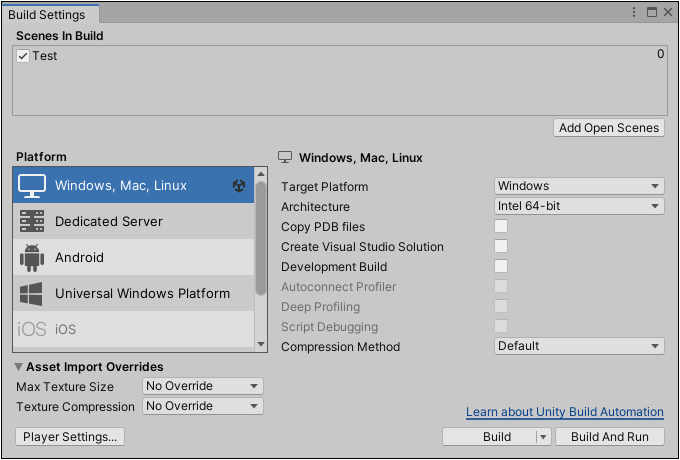Open the Compression Method dropdown

point(579,346)
